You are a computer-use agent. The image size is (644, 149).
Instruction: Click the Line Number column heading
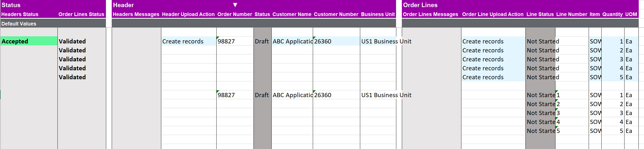572,14
